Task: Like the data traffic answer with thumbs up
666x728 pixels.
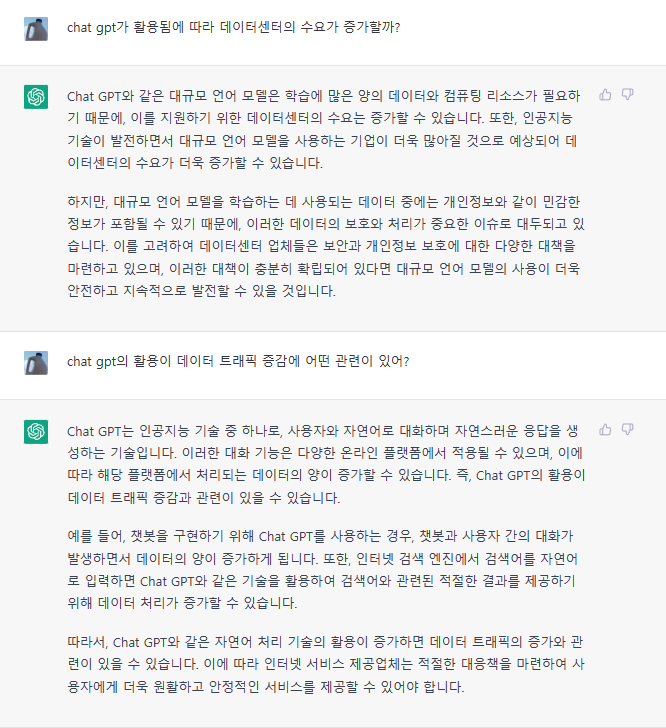Action: 605,429
